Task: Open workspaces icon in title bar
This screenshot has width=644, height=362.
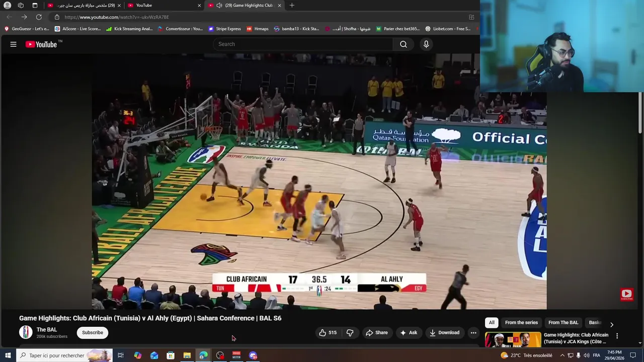Action: pyautogui.click(x=21, y=6)
